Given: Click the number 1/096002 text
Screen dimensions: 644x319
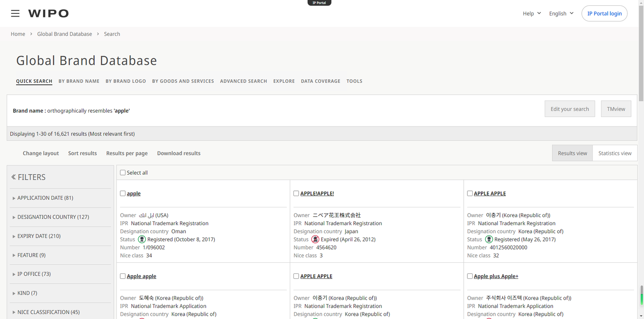Looking at the screenshot, I should (x=154, y=248).
